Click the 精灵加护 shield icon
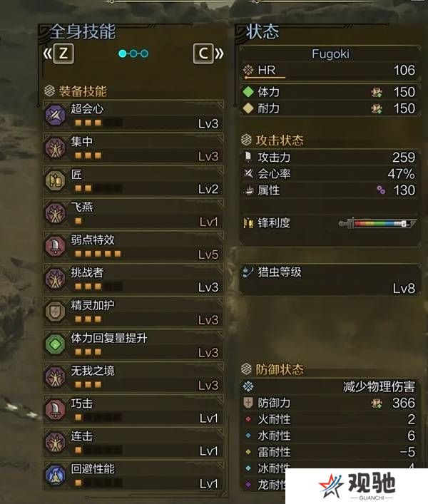This screenshot has width=428, height=504. pos(56,312)
